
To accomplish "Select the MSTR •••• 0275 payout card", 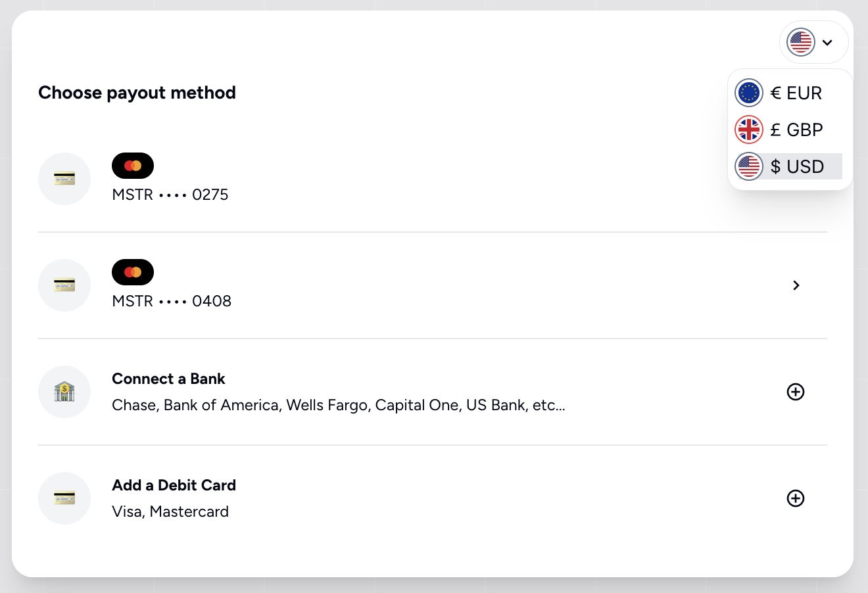I will (x=170, y=195).
